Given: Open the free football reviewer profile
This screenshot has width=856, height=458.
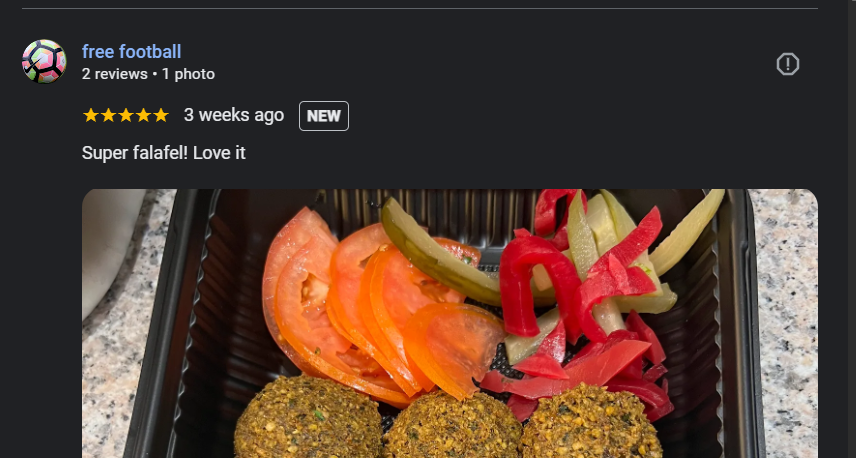Looking at the screenshot, I should pos(132,51).
